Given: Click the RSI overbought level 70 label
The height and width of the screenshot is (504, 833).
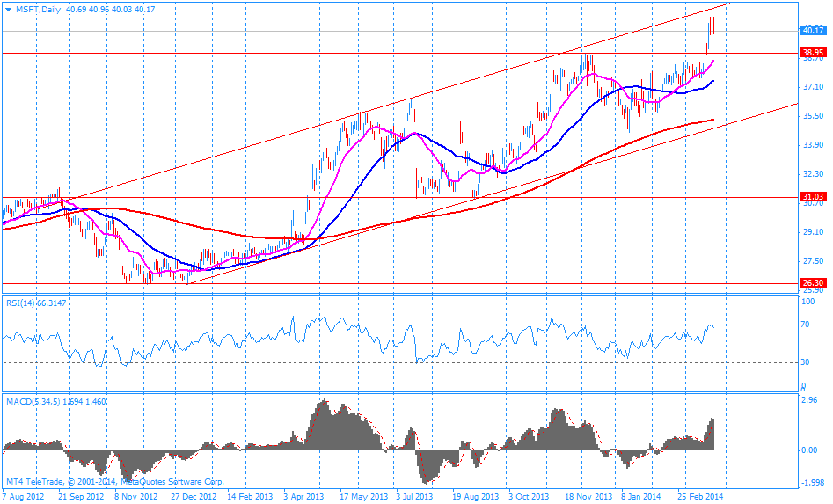Looking at the screenshot, I should 806,325.
